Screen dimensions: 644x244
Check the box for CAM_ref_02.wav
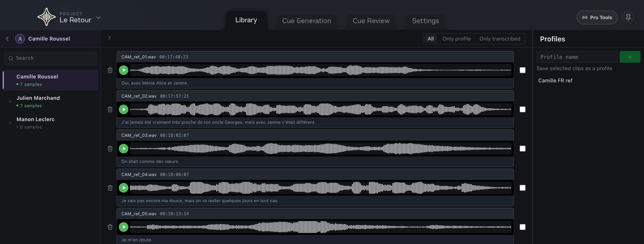pyautogui.click(x=523, y=109)
